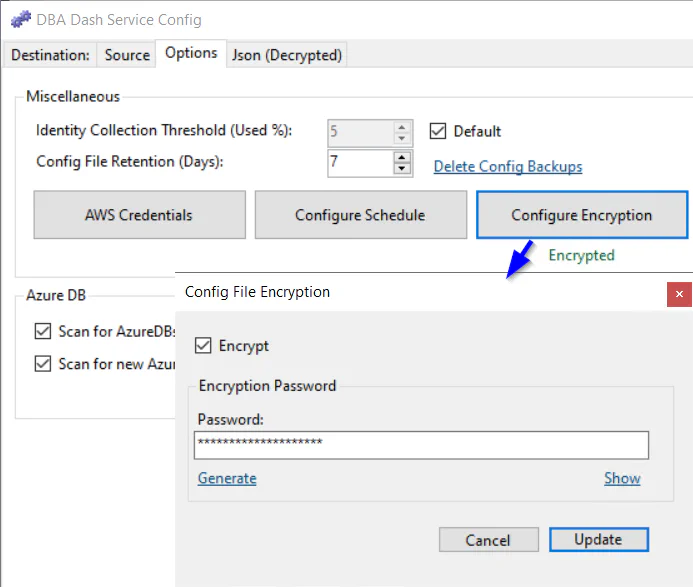The image size is (693, 587).
Task: Open the Json (Decrypted) tab
Action: tap(287, 55)
